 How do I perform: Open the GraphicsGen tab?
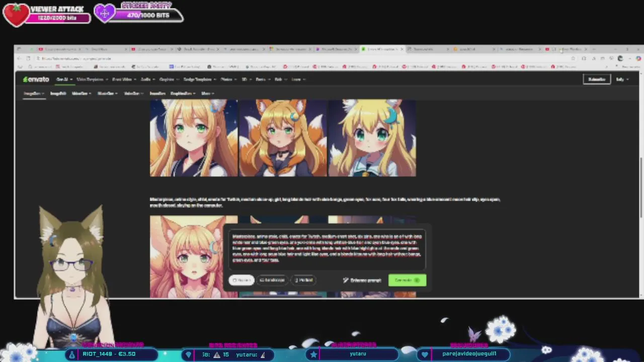click(x=182, y=94)
